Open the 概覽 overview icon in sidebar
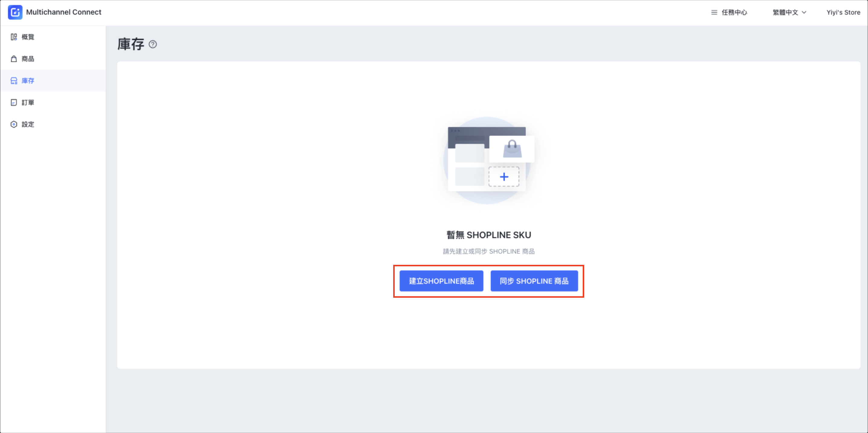The image size is (868, 433). point(14,37)
